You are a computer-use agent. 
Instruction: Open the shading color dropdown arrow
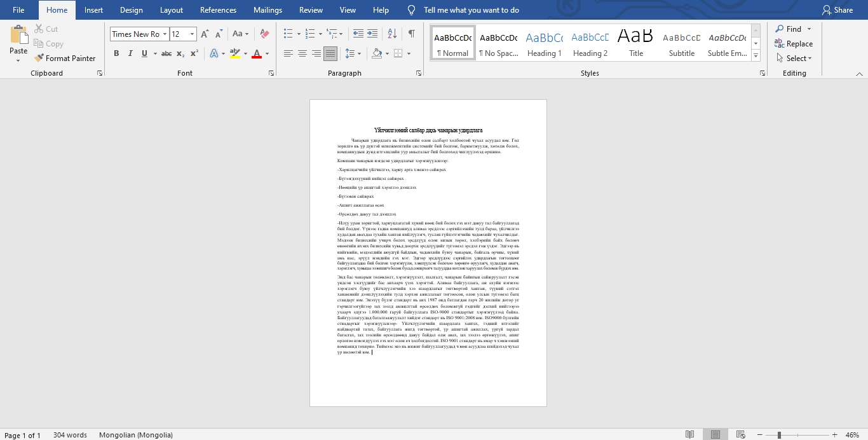(386, 53)
